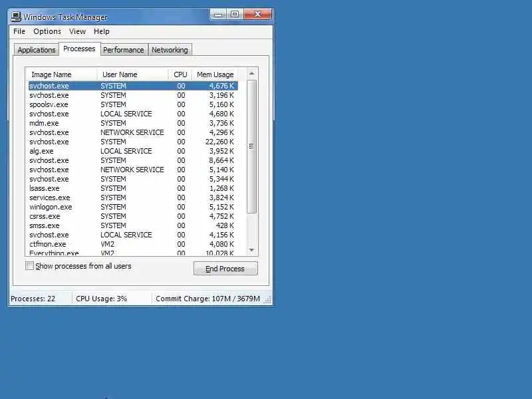
Task: Click Commit Charge: 107M / 3679M status
Action: click(207, 299)
